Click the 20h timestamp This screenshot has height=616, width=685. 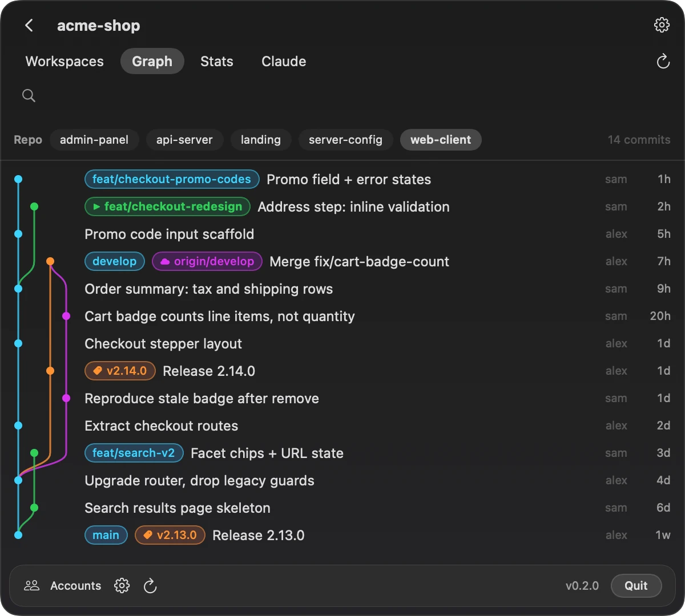point(660,316)
